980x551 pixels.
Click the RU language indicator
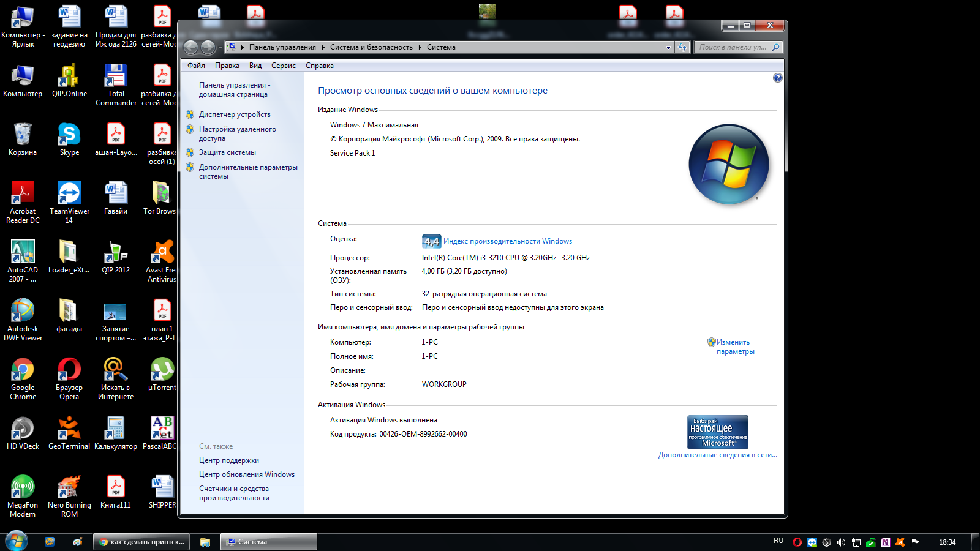pos(778,541)
